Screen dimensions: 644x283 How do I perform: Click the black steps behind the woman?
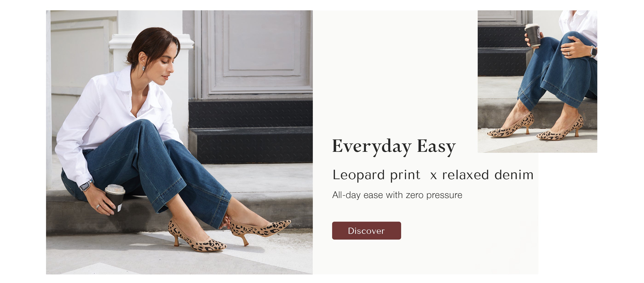(x=250, y=131)
